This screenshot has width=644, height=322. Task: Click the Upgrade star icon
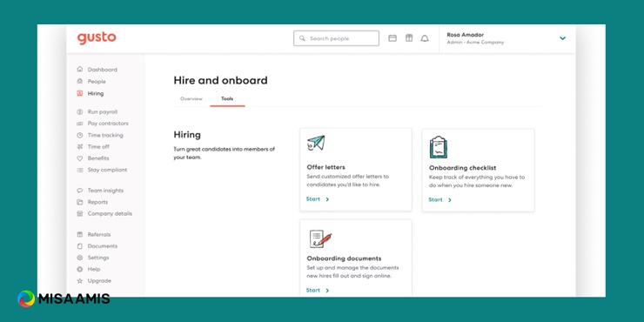pyautogui.click(x=80, y=281)
